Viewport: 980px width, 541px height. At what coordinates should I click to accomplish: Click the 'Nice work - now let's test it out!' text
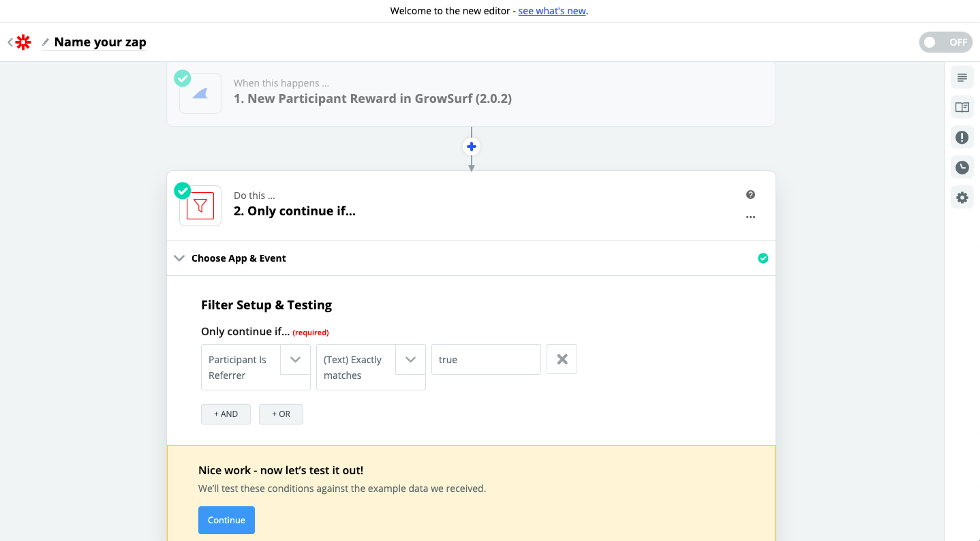coord(281,470)
